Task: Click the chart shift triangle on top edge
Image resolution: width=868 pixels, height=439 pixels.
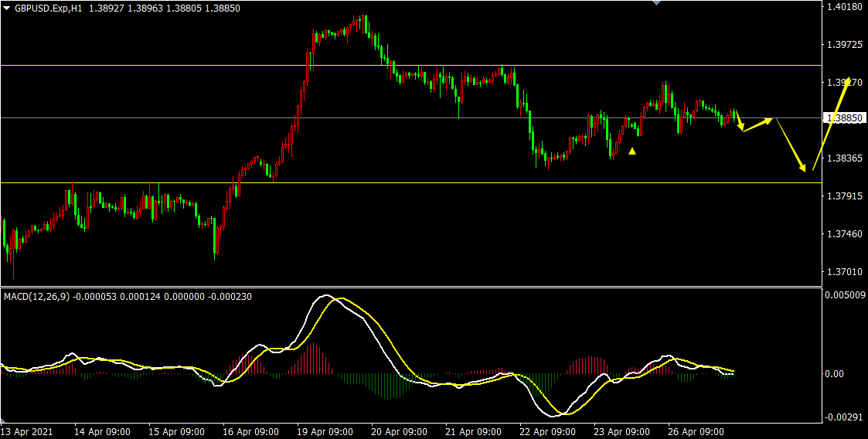Action: [x=657, y=3]
